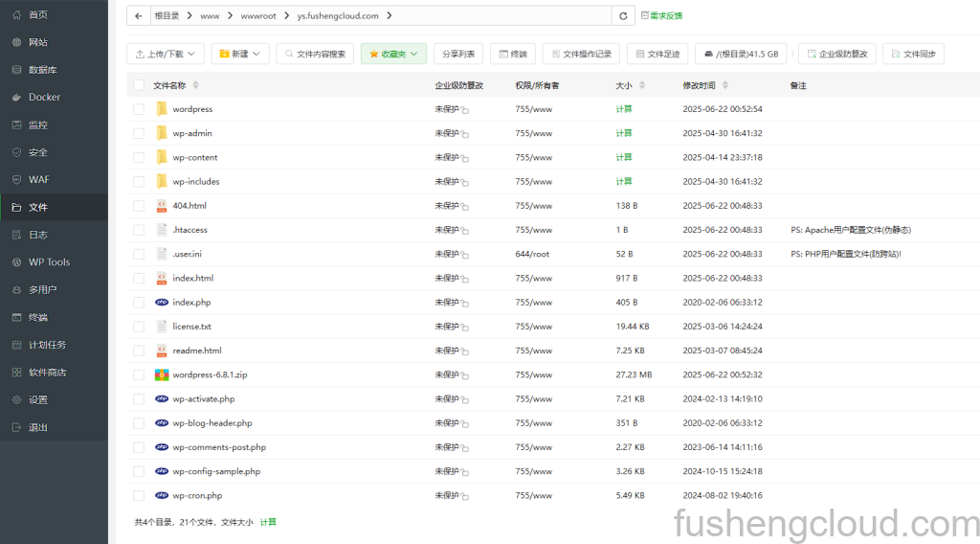Image resolution: width=980 pixels, height=544 pixels.
Task: Open the 新建 dropdown
Action: [240, 54]
